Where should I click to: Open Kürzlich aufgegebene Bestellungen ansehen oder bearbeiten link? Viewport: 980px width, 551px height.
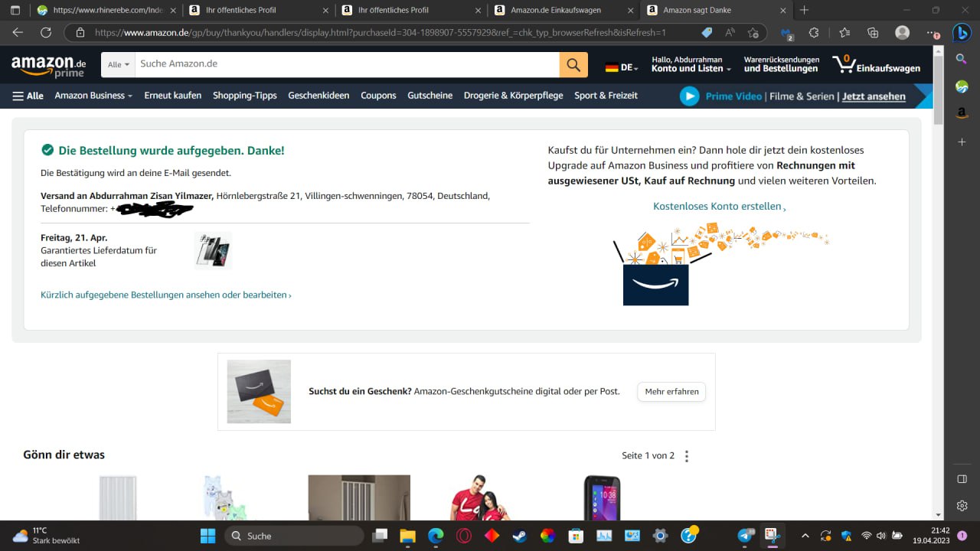[x=166, y=295]
